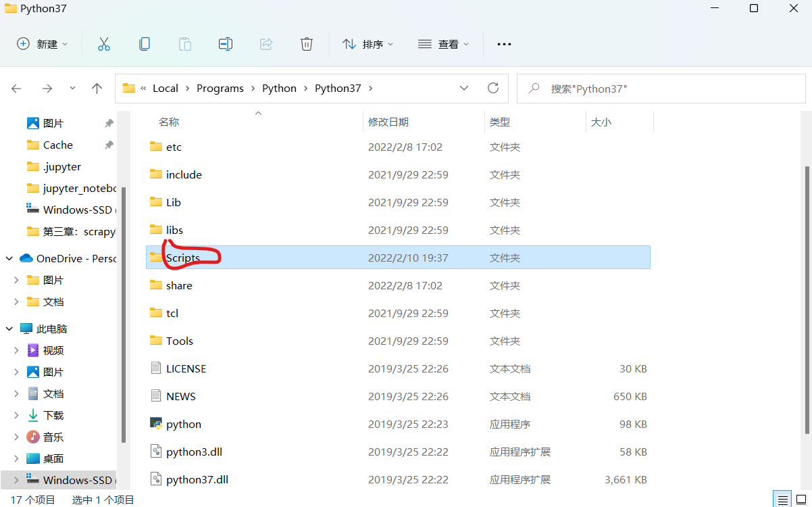This screenshot has height=507, width=812.
Task: Select the tcl folder row
Action: pos(398,313)
